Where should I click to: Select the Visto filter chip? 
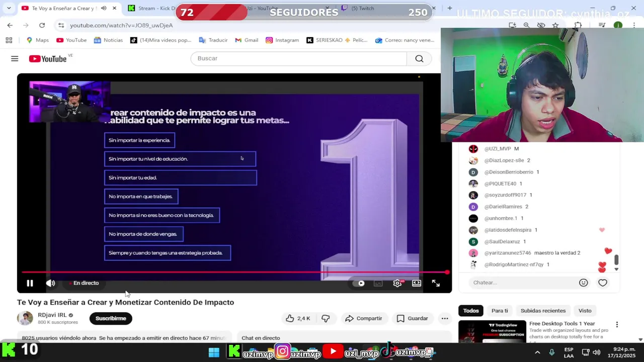click(x=585, y=311)
